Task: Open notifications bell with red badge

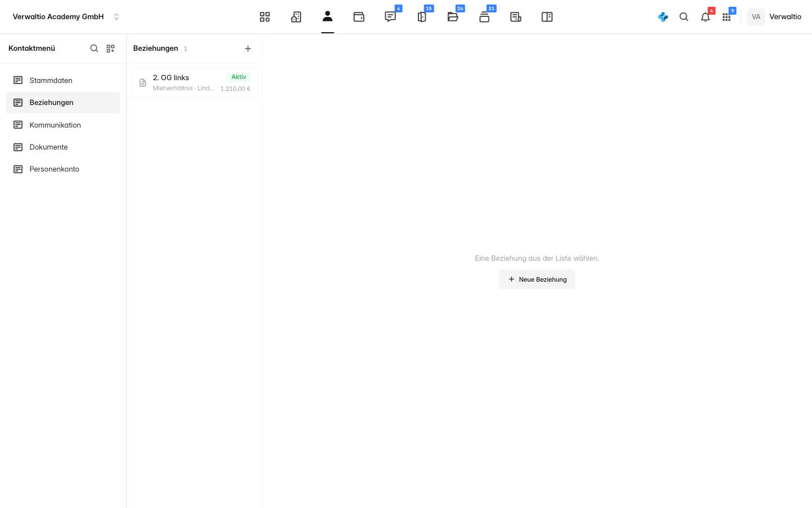Action: [705, 17]
